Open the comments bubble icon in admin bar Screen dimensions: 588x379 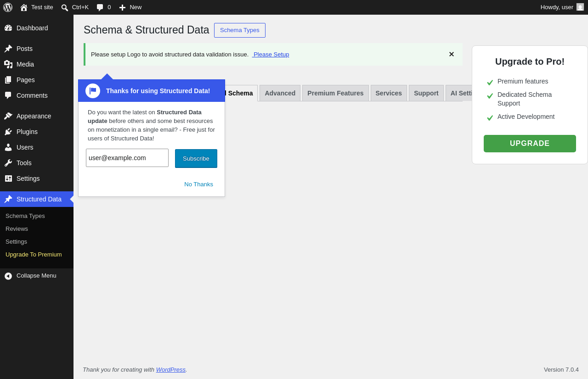100,7
